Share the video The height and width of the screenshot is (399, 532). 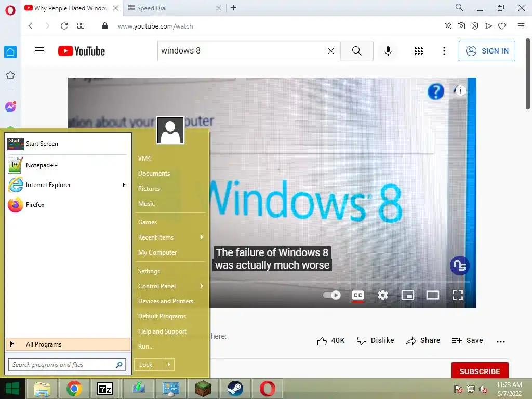click(423, 341)
